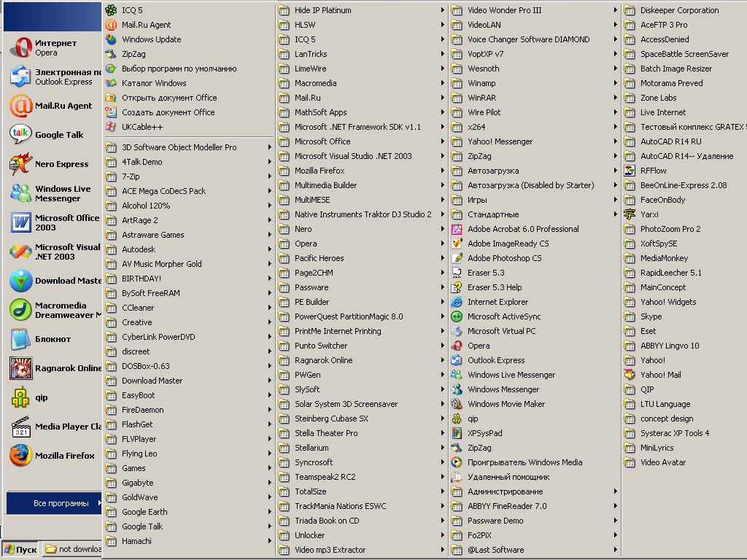Launch Download Master from left pane icon
Viewport: 747px width, 560px height.
coord(21,281)
